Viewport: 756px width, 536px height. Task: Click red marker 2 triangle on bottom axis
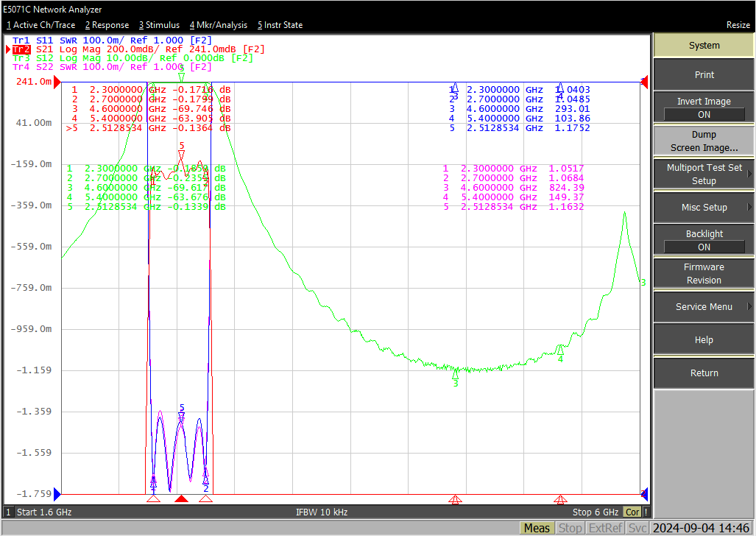[206, 499]
